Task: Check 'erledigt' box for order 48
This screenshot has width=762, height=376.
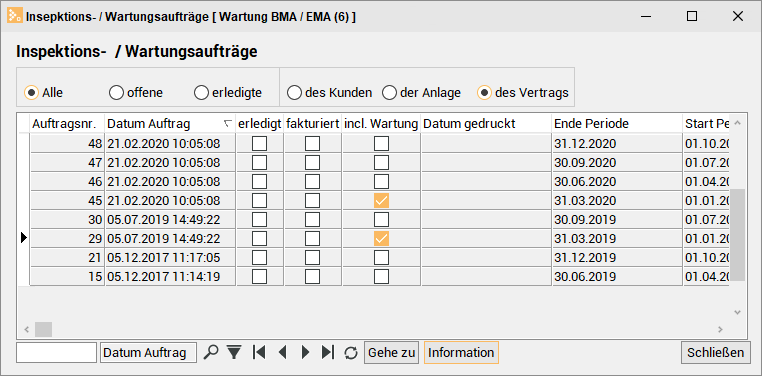Action: [260, 143]
